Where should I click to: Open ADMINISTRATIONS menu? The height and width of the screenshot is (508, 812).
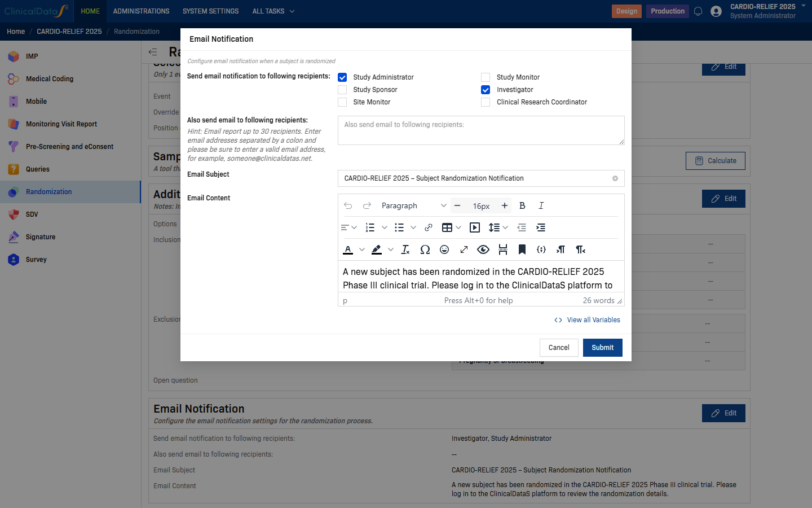141,11
